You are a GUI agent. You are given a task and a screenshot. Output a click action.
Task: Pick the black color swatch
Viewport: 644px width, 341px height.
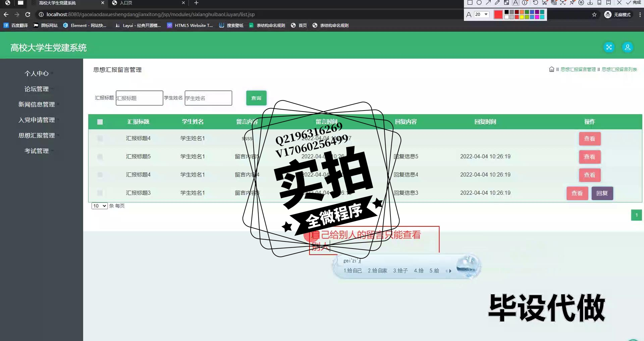click(507, 12)
